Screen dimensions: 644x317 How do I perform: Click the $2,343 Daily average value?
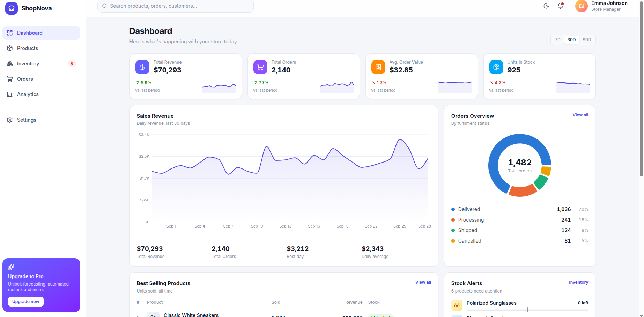[372, 249]
